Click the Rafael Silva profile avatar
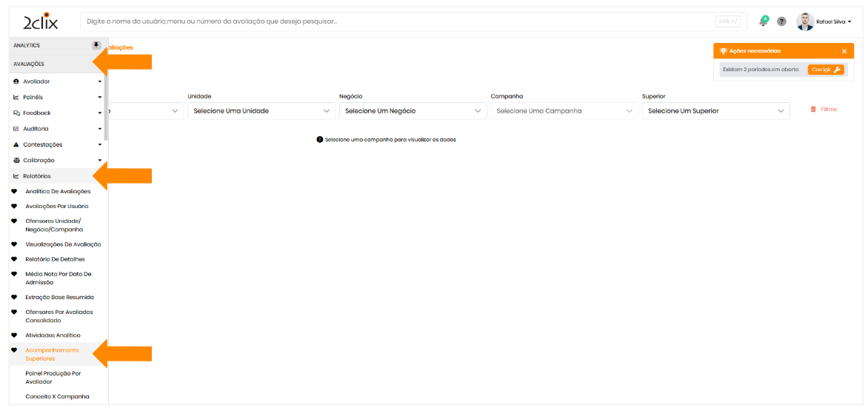Screen dimensions: 868x414 pyautogui.click(x=805, y=21)
